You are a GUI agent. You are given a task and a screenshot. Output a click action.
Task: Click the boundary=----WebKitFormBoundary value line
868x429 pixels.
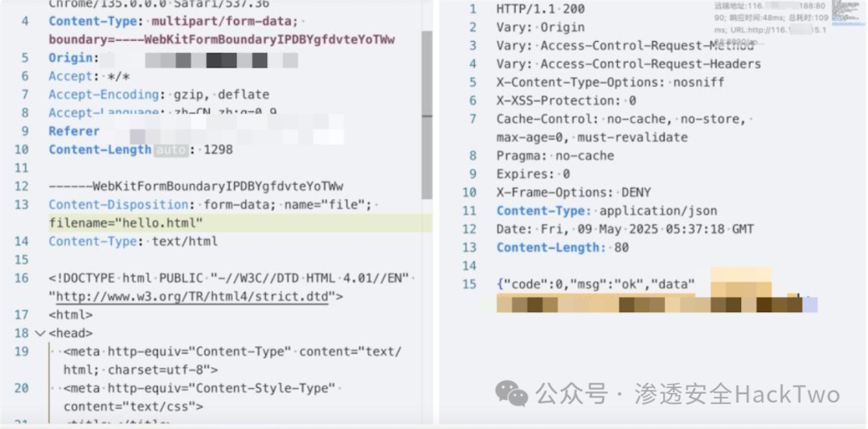(222, 40)
